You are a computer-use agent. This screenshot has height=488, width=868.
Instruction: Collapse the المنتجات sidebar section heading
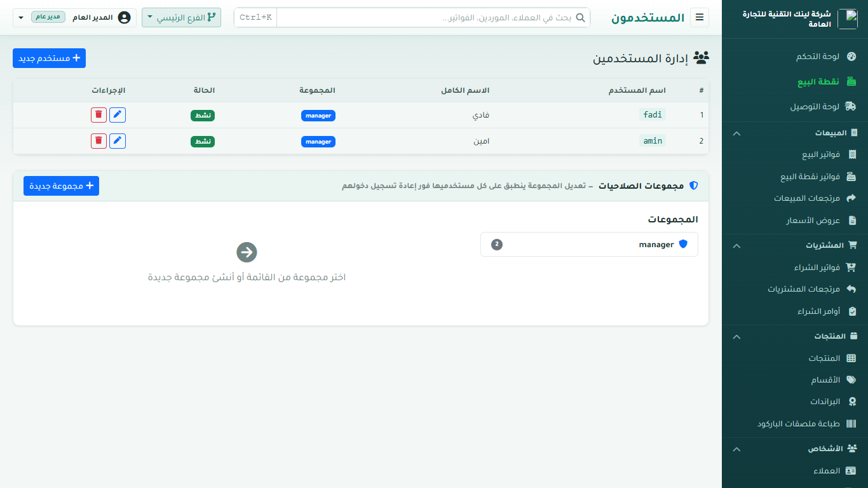(795, 336)
